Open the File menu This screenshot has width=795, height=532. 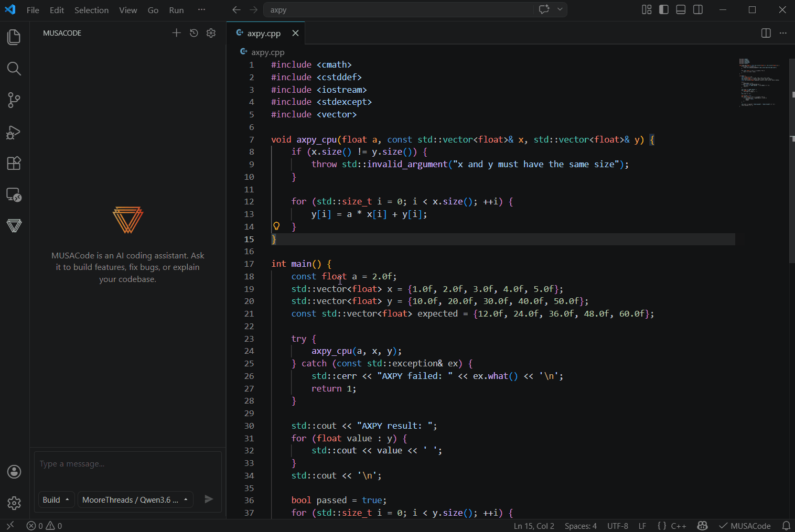(33, 10)
